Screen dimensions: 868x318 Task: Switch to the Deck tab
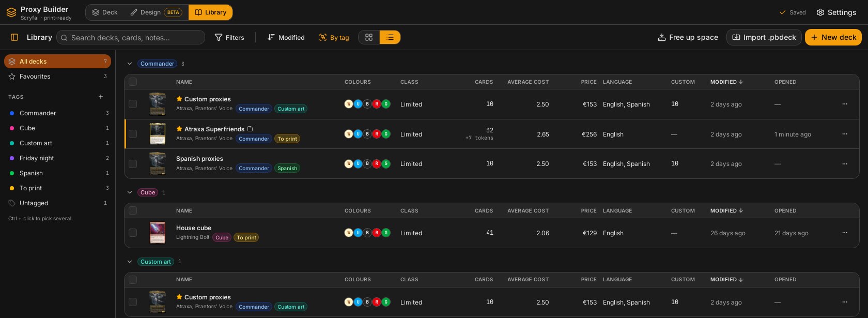click(x=105, y=12)
